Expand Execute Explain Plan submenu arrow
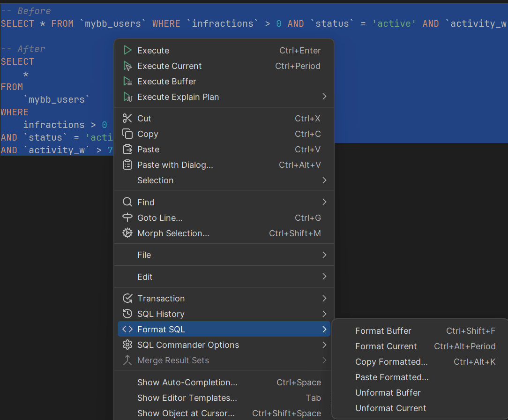The image size is (508, 420). tap(324, 97)
